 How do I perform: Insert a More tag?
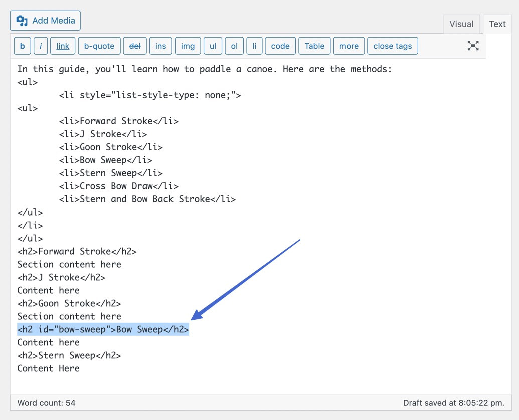pos(349,46)
